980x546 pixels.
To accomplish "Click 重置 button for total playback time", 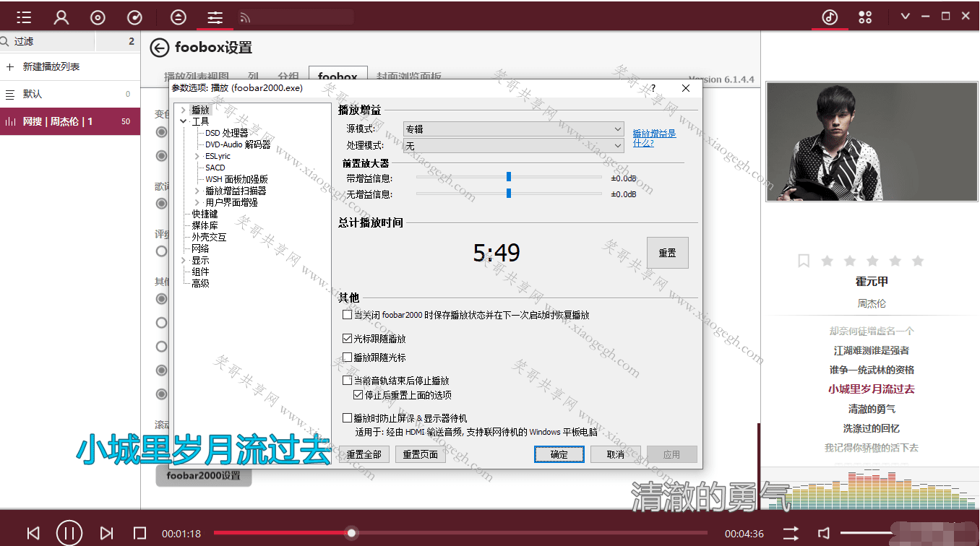I will 667,253.
